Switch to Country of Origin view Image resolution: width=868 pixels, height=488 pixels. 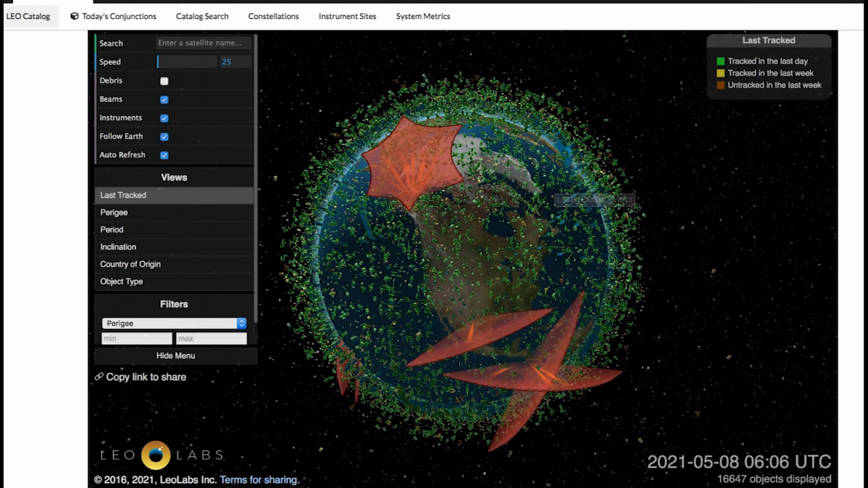pos(174,265)
